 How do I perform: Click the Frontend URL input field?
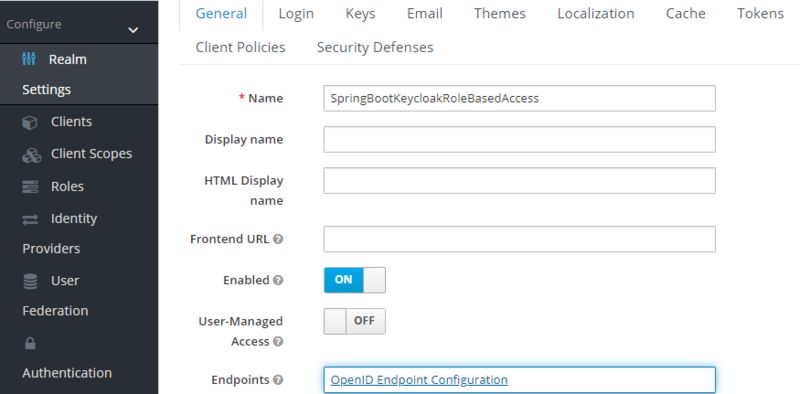[519, 239]
